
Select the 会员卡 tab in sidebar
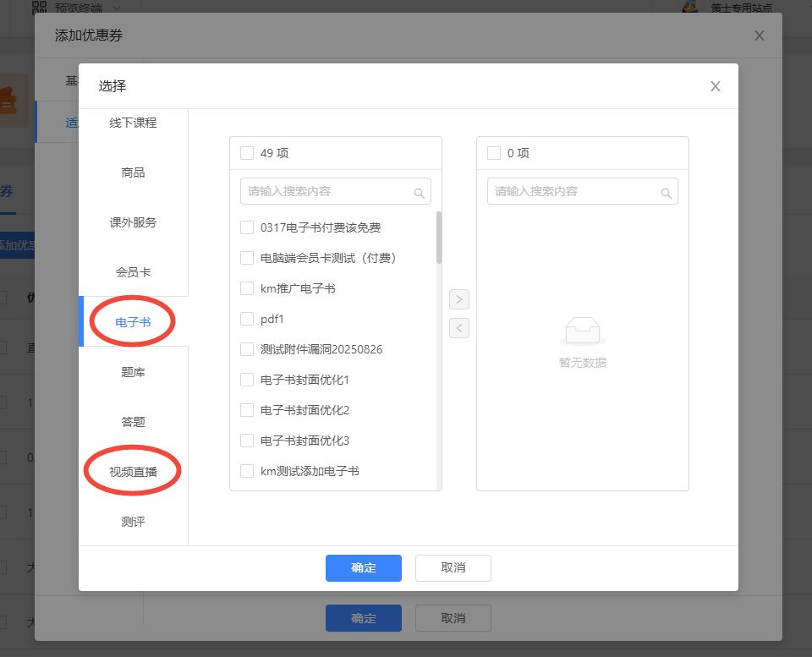[133, 272]
